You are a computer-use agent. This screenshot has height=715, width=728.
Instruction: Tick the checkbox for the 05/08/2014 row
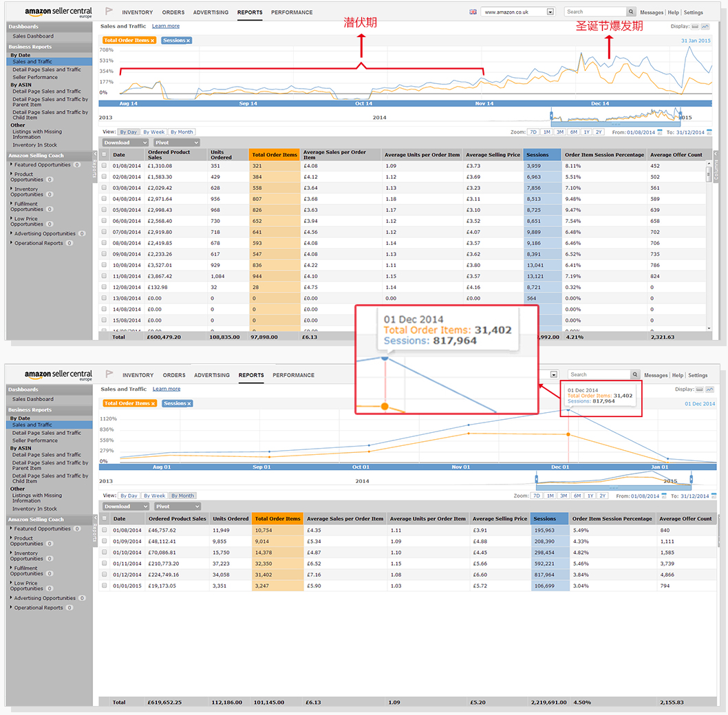[x=104, y=210]
